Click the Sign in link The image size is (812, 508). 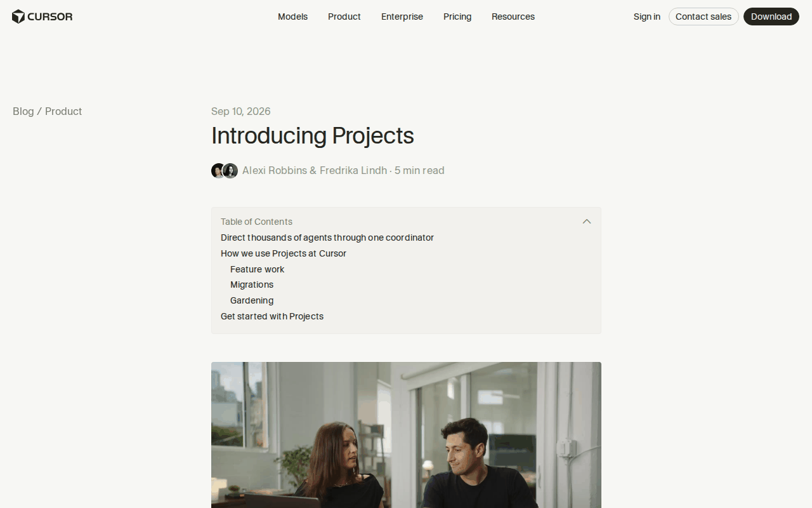(646, 17)
